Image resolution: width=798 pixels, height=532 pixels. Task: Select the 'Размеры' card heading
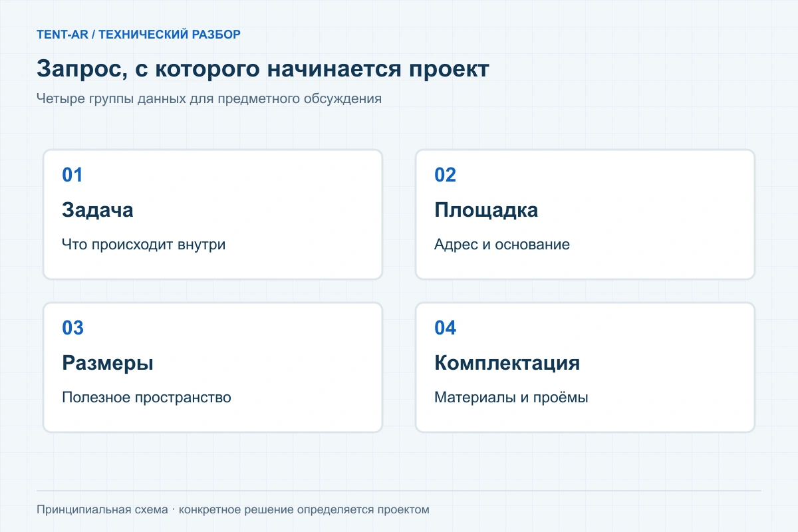108,363
